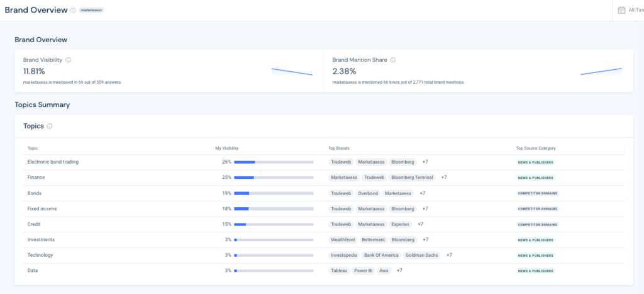Image resolution: width=644 pixels, height=294 pixels.
Task: Sort by the My Visibility column header
Action: 226,148
